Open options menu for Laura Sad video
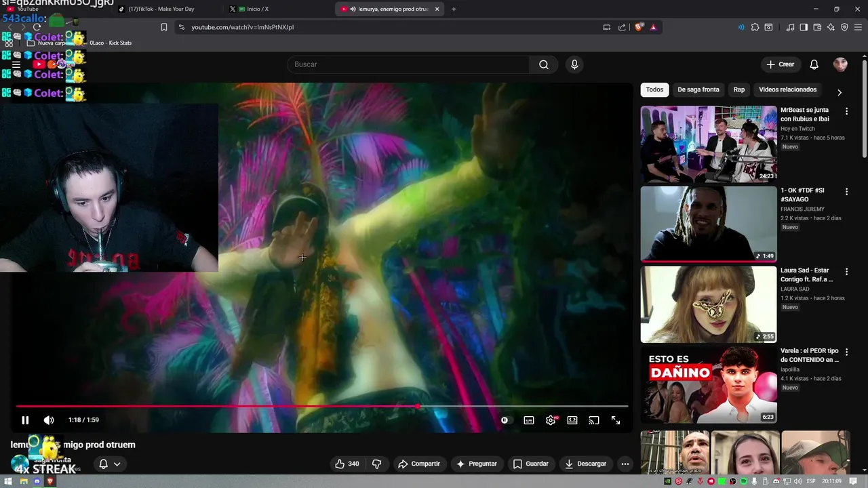Image resolution: width=868 pixels, height=488 pixels. [846, 272]
